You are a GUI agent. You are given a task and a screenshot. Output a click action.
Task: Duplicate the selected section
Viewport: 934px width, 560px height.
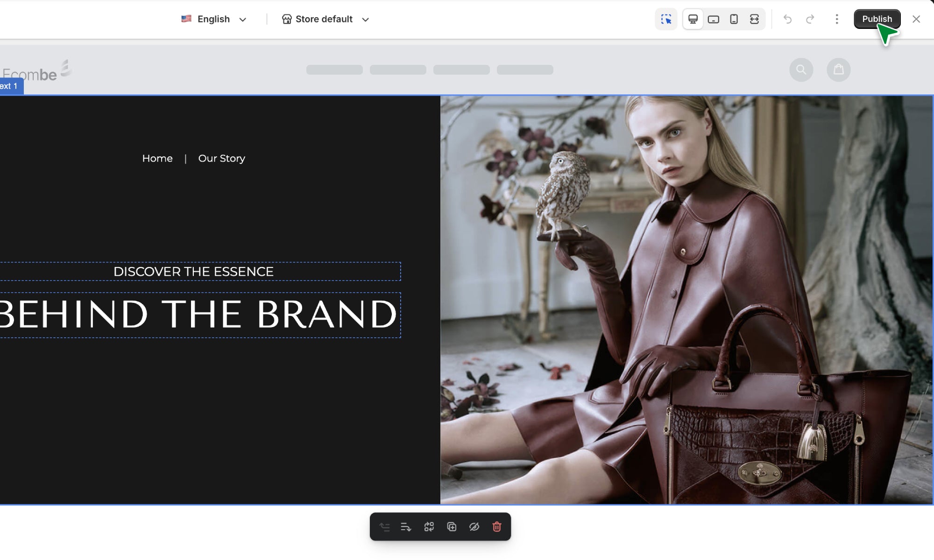coord(452,527)
